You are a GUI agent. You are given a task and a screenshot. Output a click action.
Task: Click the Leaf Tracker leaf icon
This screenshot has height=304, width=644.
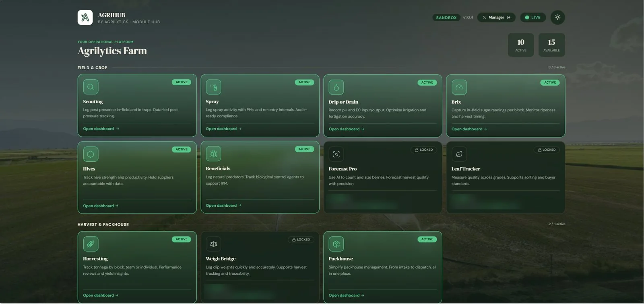click(x=459, y=154)
